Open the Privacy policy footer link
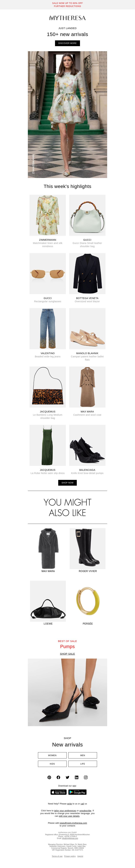The image size is (135, 868). point(70,856)
